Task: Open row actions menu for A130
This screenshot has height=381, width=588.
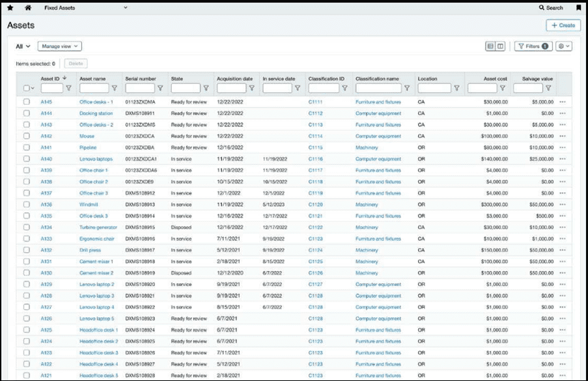Action: pyautogui.click(x=563, y=273)
